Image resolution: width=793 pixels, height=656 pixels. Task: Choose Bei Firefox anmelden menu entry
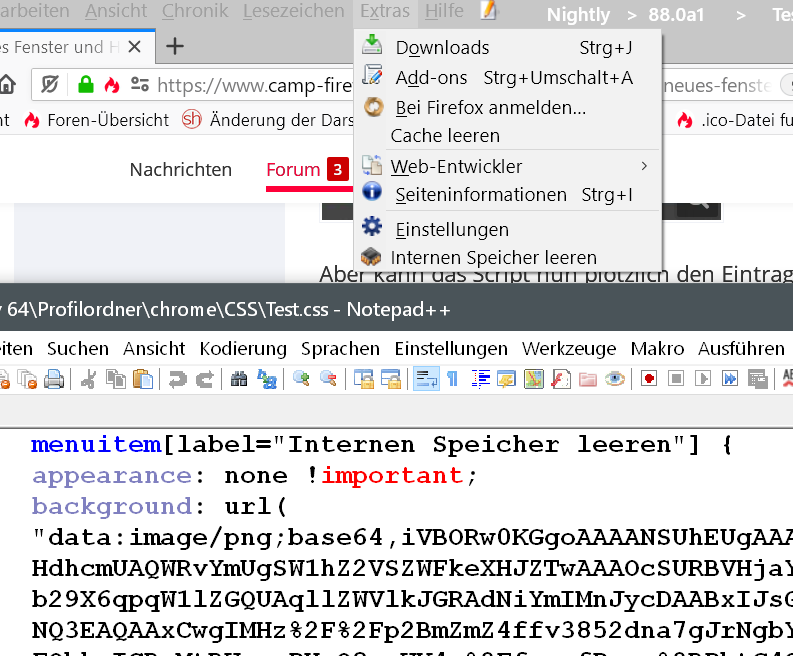click(x=508, y=107)
